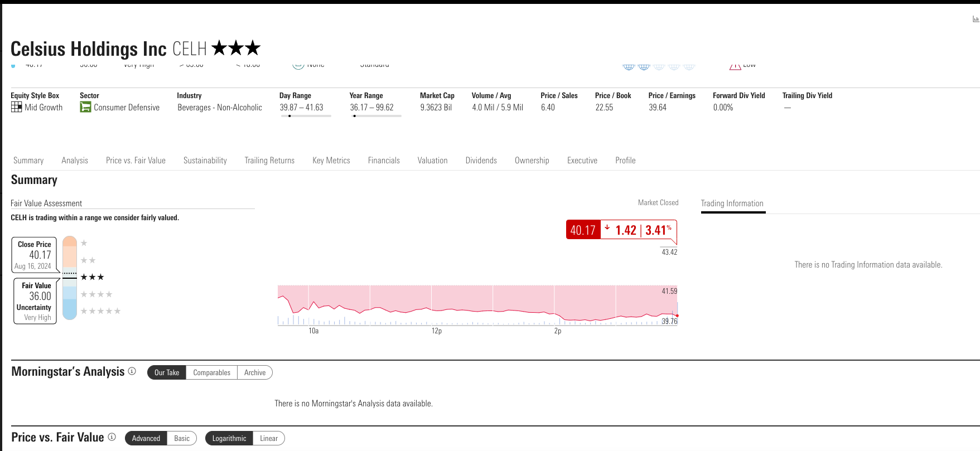Image resolution: width=980 pixels, height=451 pixels.
Task: Click Beverages - Non-Alcoholic industry text
Action: click(x=220, y=108)
